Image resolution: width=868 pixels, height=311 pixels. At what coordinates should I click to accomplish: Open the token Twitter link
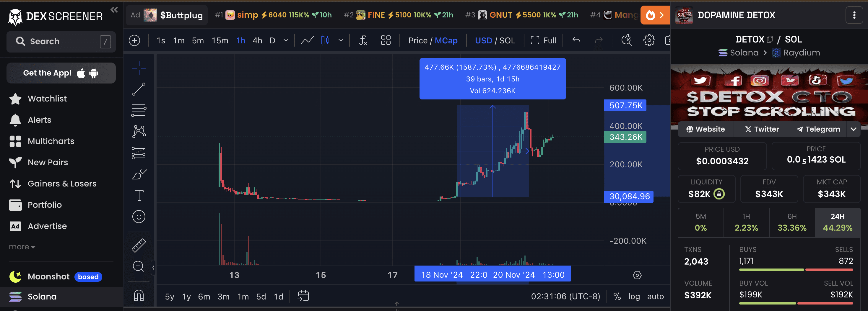point(762,129)
